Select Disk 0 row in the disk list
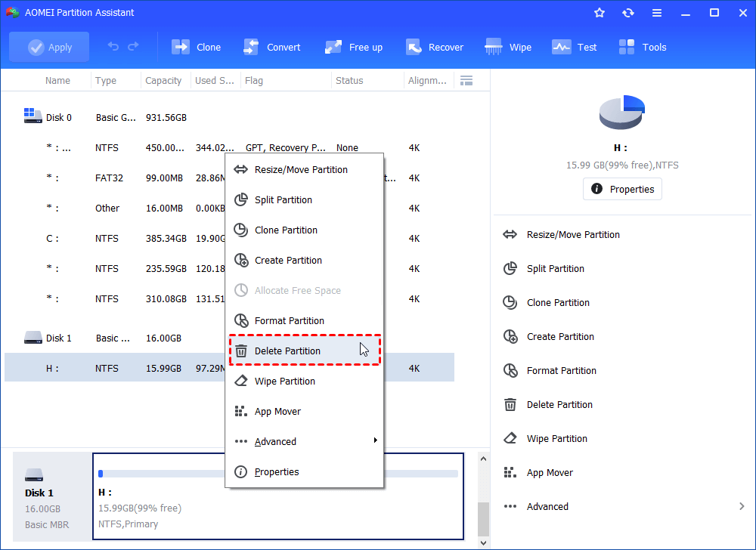Viewport: 756px width, 550px height. [x=59, y=117]
